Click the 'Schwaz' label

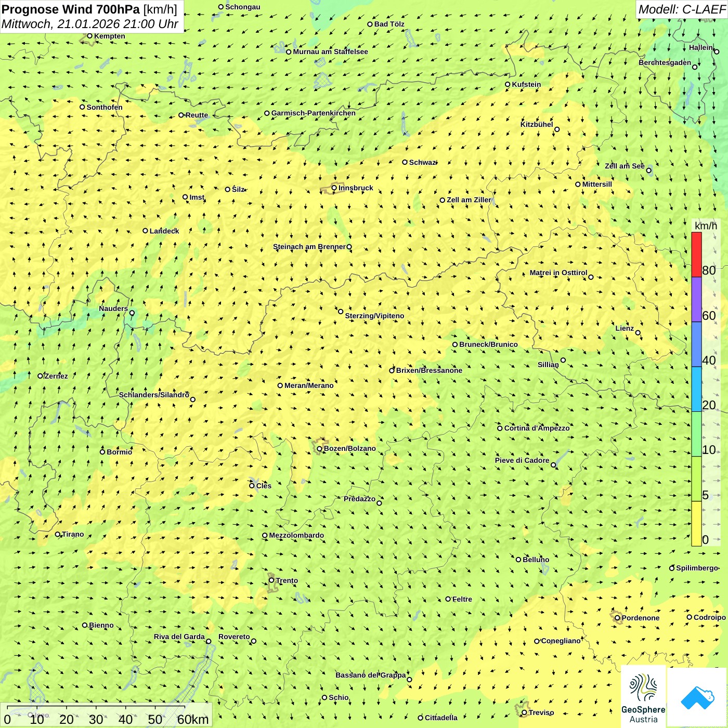click(x=422, y=162)
